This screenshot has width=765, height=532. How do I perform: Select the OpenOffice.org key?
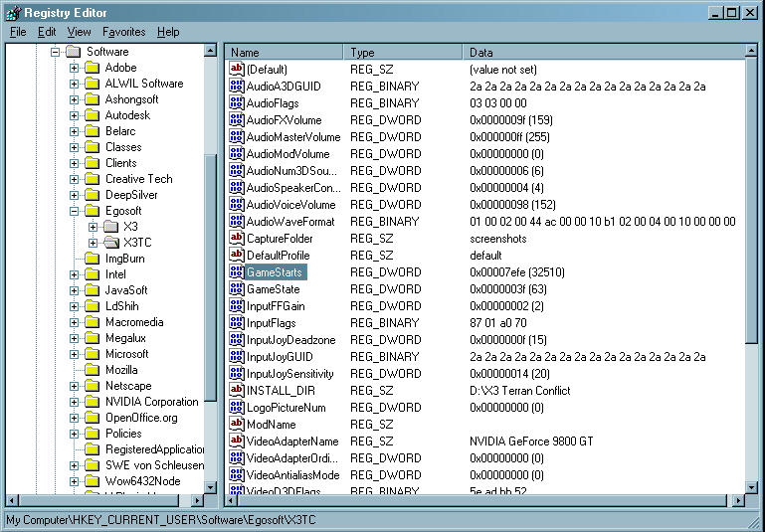[x=141, y=418]
